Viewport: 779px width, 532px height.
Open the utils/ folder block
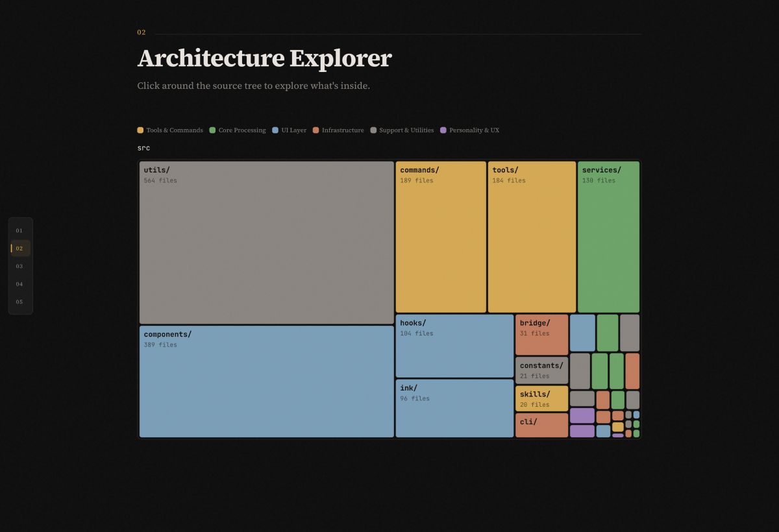coord(266,243)
